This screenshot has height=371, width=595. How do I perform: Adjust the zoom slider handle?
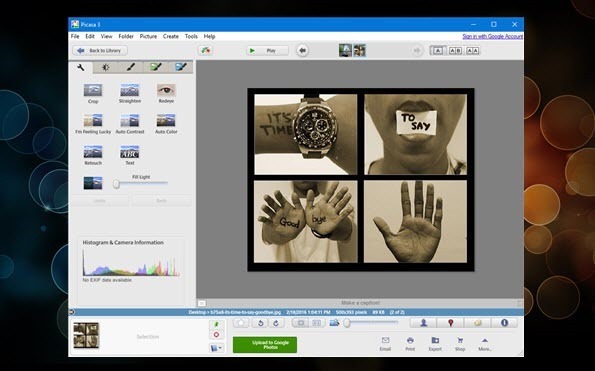pos(347,323)
